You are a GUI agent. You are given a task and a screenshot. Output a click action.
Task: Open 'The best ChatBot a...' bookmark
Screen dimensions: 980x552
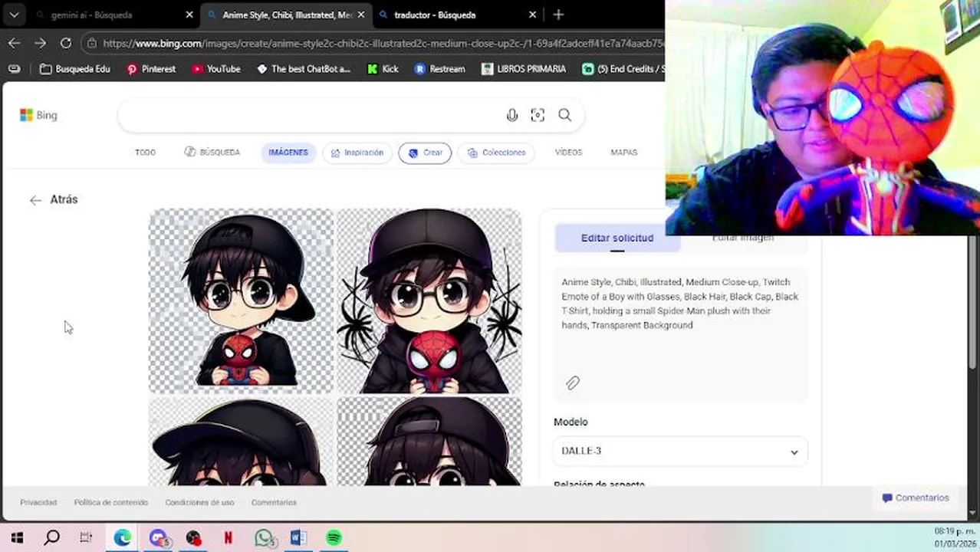304,69
